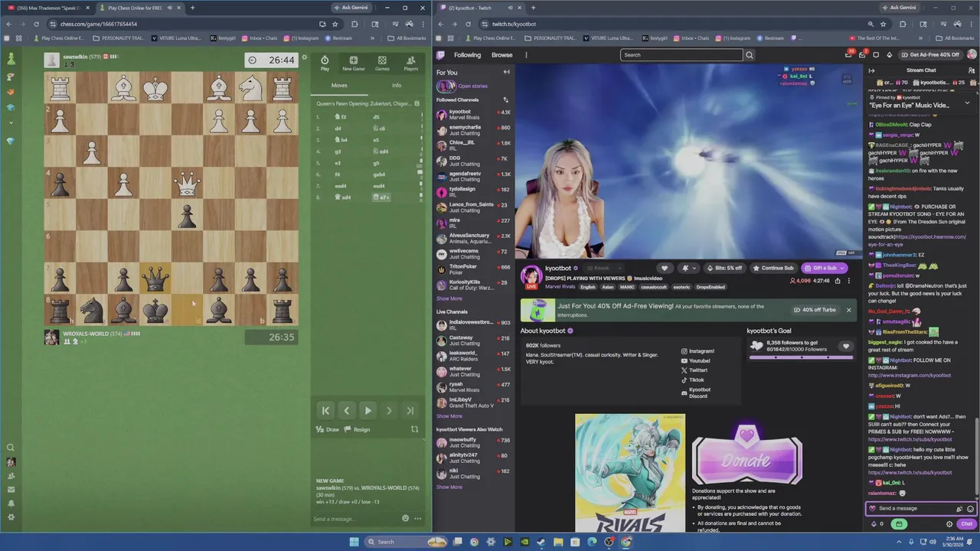
Task: Focus the Twitch search field
Action: (x=682, y=55)
